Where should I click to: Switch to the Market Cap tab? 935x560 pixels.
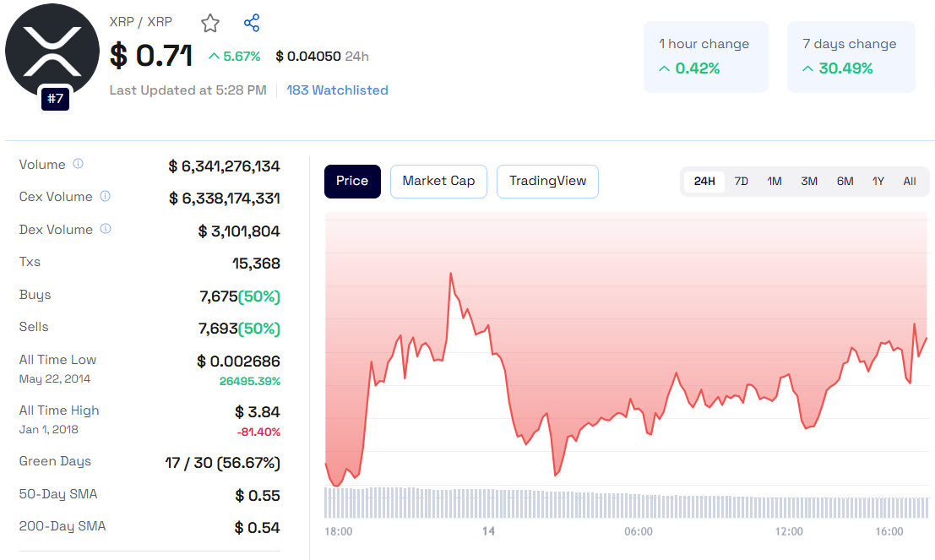point(439,182)
